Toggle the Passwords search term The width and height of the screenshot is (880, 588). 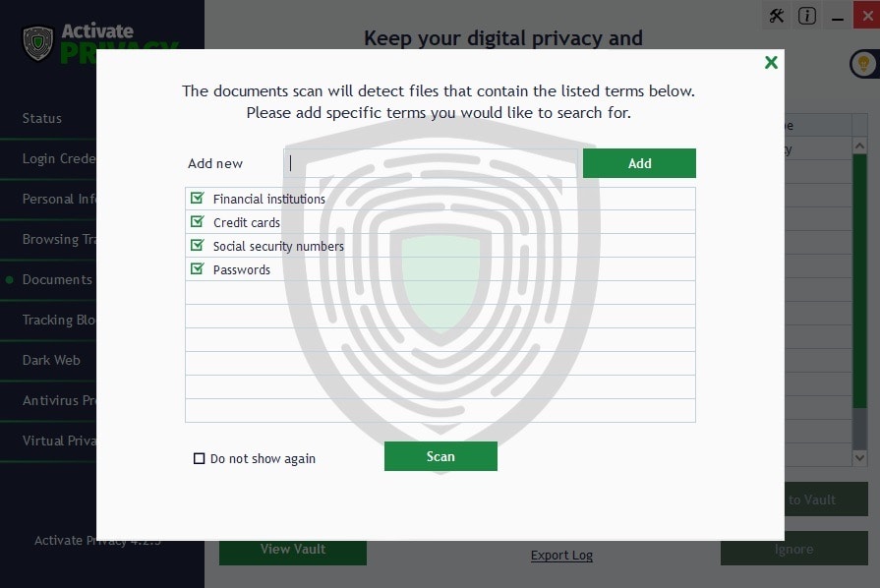[x=196, y=268]
